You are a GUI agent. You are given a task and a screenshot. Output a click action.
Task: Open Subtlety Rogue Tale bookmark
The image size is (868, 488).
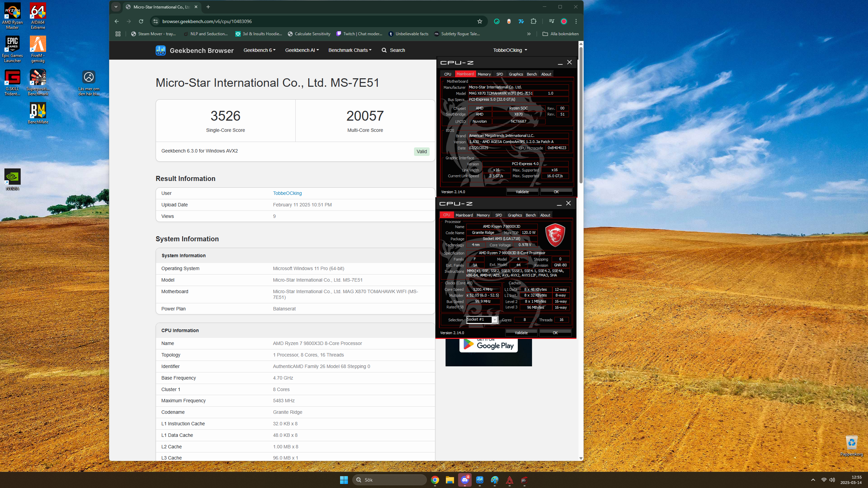457,34
